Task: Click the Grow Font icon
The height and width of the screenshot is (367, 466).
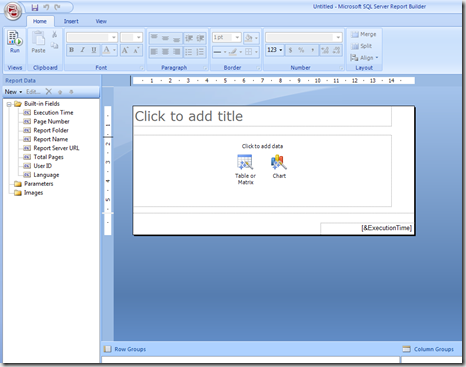Action: 125,50
